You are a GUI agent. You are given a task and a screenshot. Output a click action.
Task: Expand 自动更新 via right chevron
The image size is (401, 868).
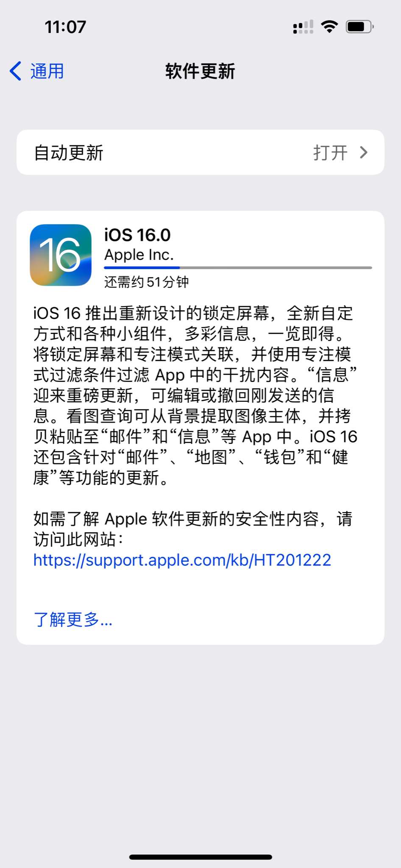pos(364,153)
